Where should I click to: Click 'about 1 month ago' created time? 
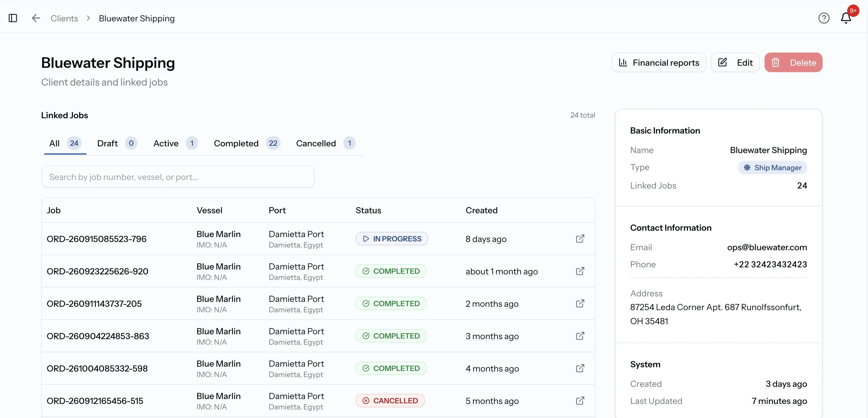501,271
